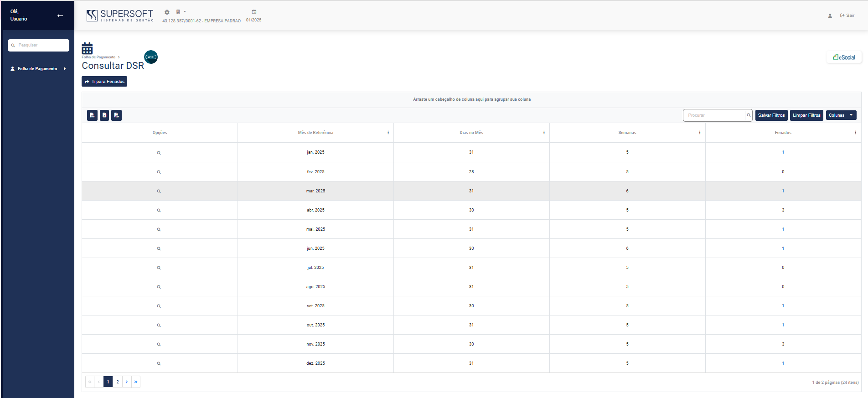Click Salvar Filtros
The image size is (868, 398).
771,115
